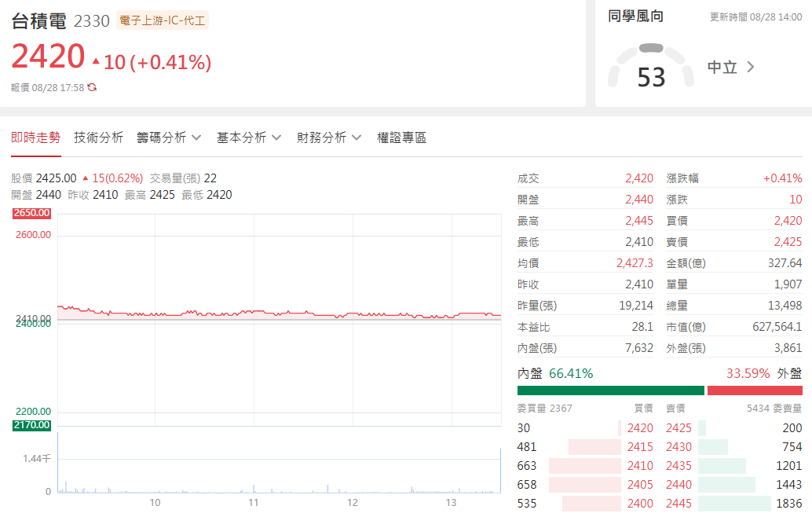The height and width of the screenshot is (517, 812).
Task: Click the 漲跌幅 value +0.41%
Action: point(782,178)
